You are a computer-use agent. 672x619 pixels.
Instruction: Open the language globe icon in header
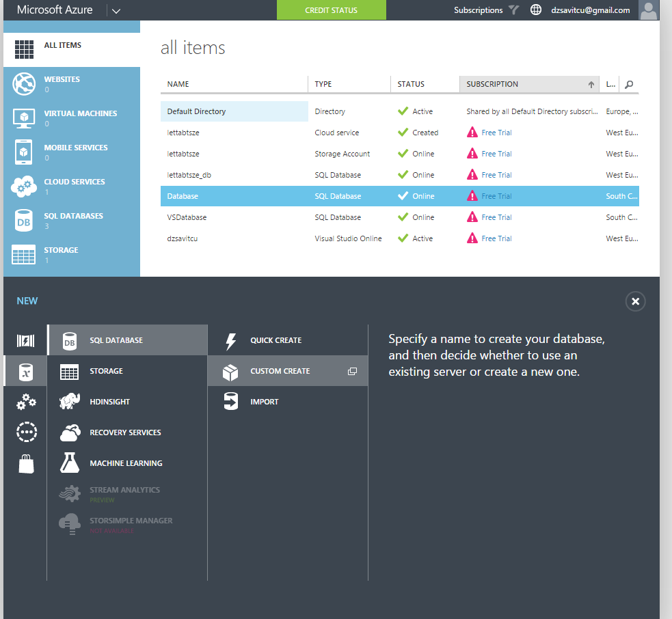(x=536, y=10)
